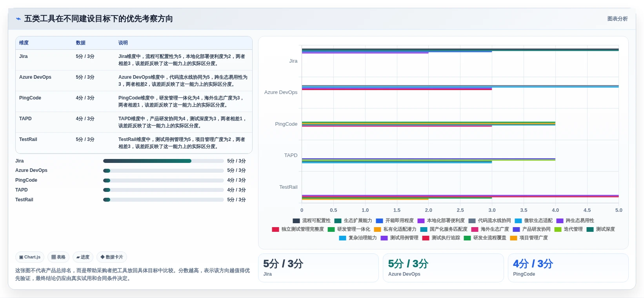Select the 进度 tag

pos(83,257)
